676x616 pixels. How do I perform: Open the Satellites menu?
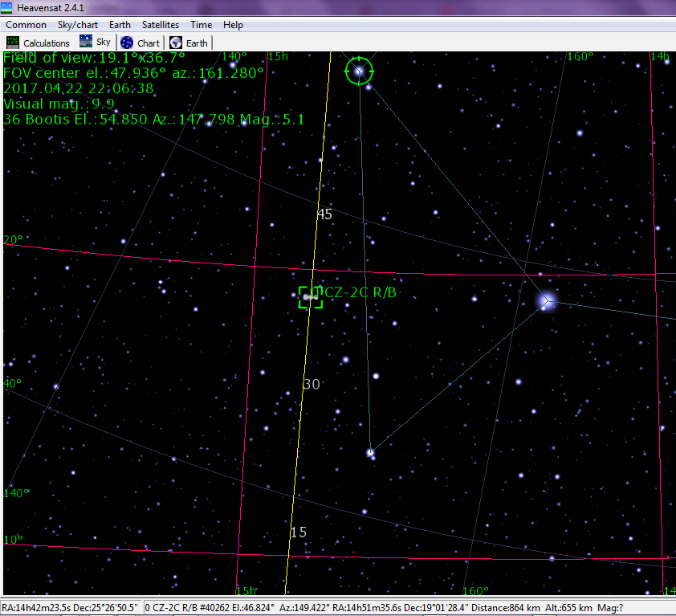pos(161,25)
